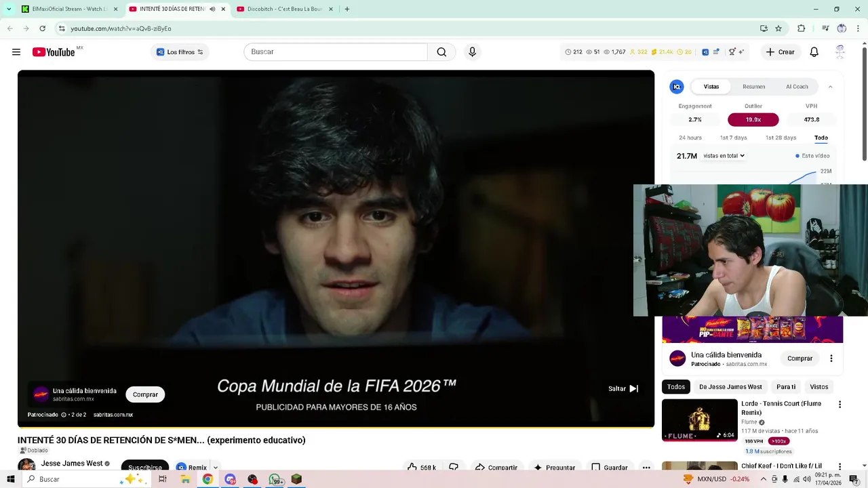Open the vistas en total dropdown
This screenshot has width=868, height=488.
[x=724, y=156]
